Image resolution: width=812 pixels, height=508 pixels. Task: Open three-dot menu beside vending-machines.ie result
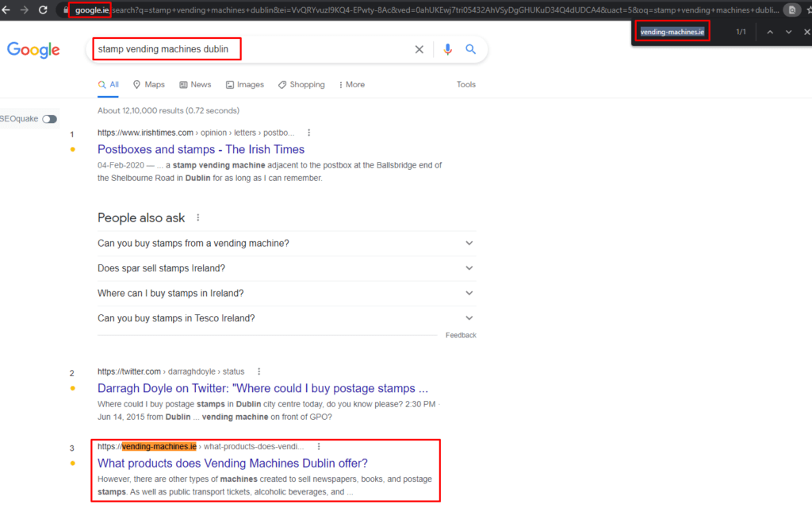(x=319, y=446)
